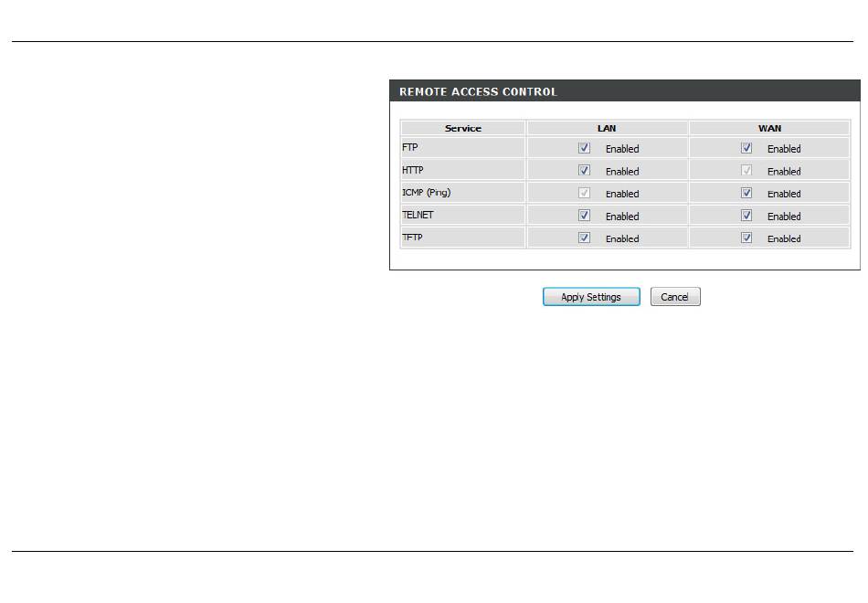
Task: Select the LAN column header
Action: [x=607, y=129]
